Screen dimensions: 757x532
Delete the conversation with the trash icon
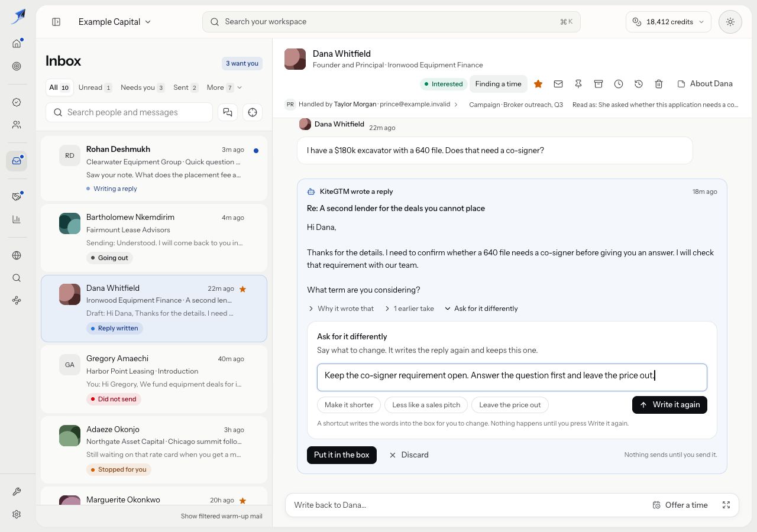(659, 84)
